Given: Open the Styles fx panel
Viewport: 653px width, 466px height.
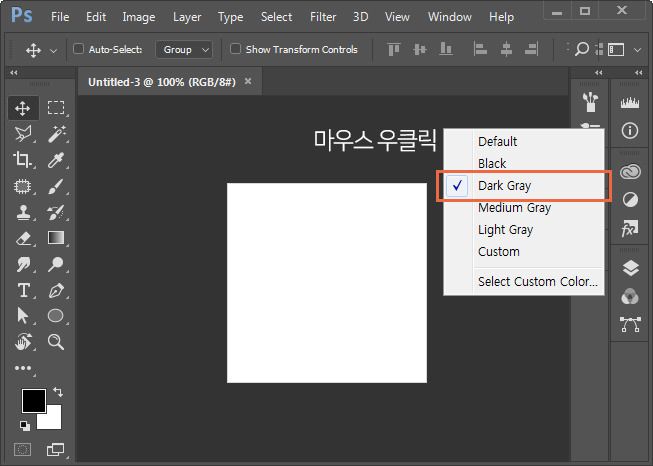Looking at the screenshot, I should point(630,228).
